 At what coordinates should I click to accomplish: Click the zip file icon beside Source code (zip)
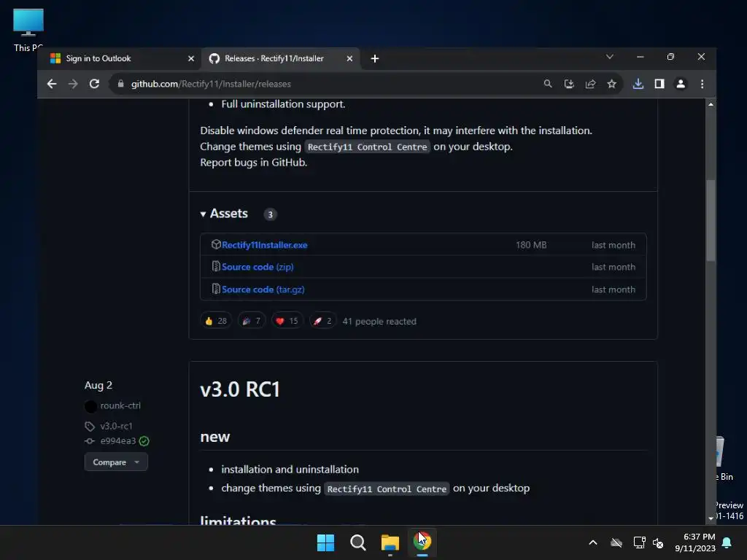(216, 266)
